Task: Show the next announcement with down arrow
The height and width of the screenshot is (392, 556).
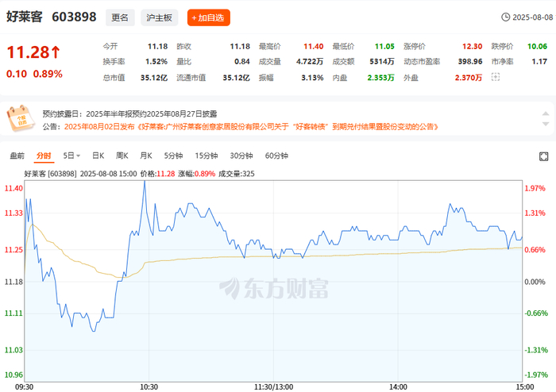Action: pos(546,124)
